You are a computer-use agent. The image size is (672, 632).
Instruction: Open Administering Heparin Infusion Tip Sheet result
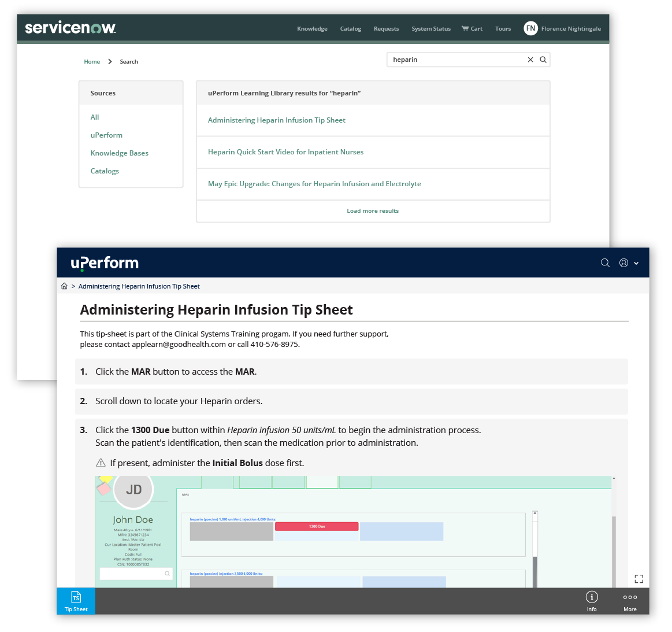pos(276,120)
